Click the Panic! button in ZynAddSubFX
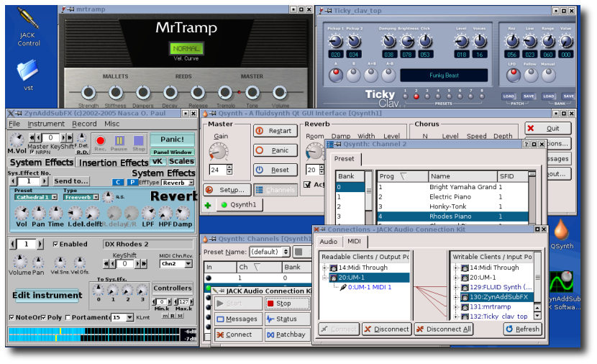Screen dimensions: 597x364 click(x=172, y=139)
